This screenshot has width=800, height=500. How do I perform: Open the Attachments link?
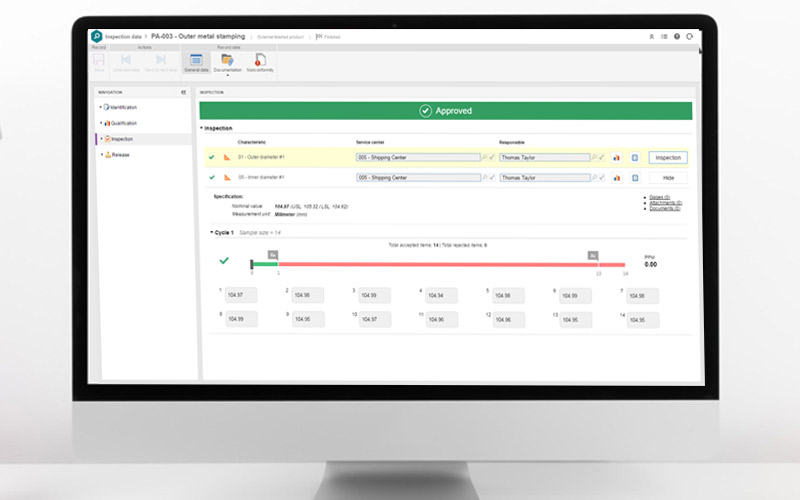(x=665, y=203)
